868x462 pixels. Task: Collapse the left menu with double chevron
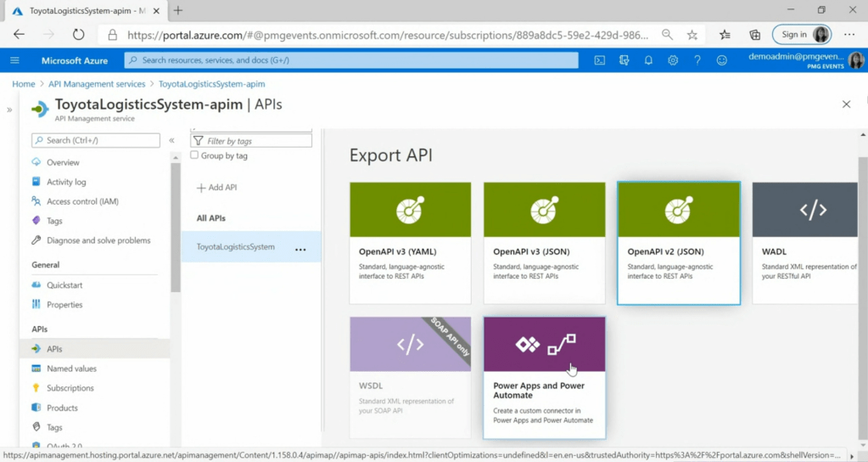pyautogui.click(x=171, y=140)
